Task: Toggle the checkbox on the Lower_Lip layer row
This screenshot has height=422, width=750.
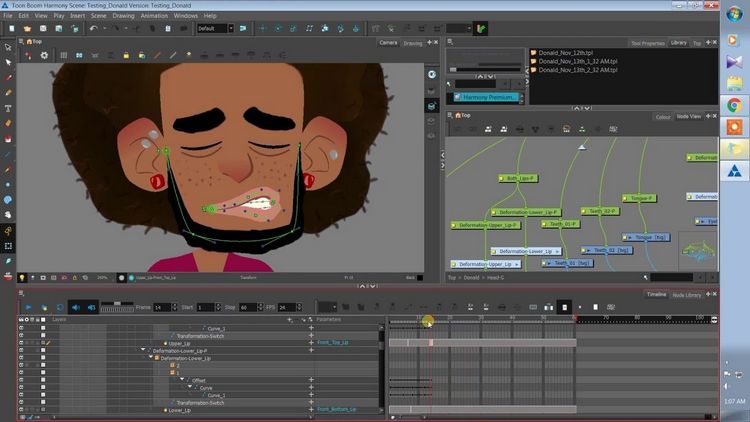Action: 43,410
